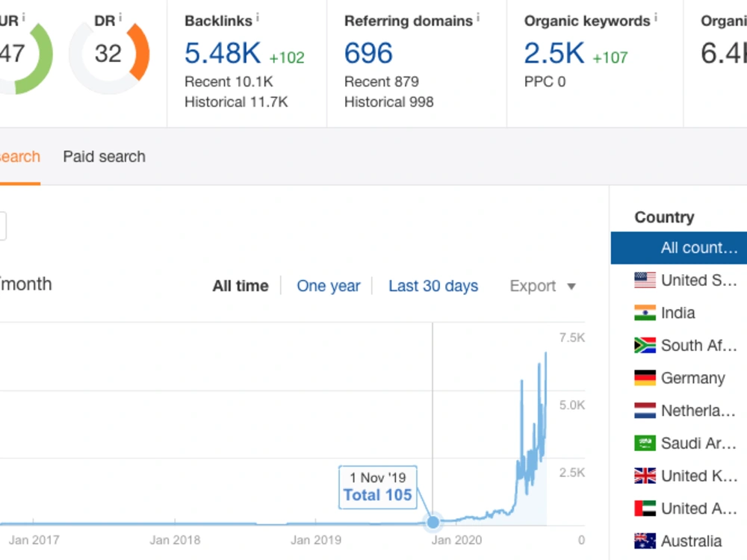Click the info icon next to UR

point(23,18)
